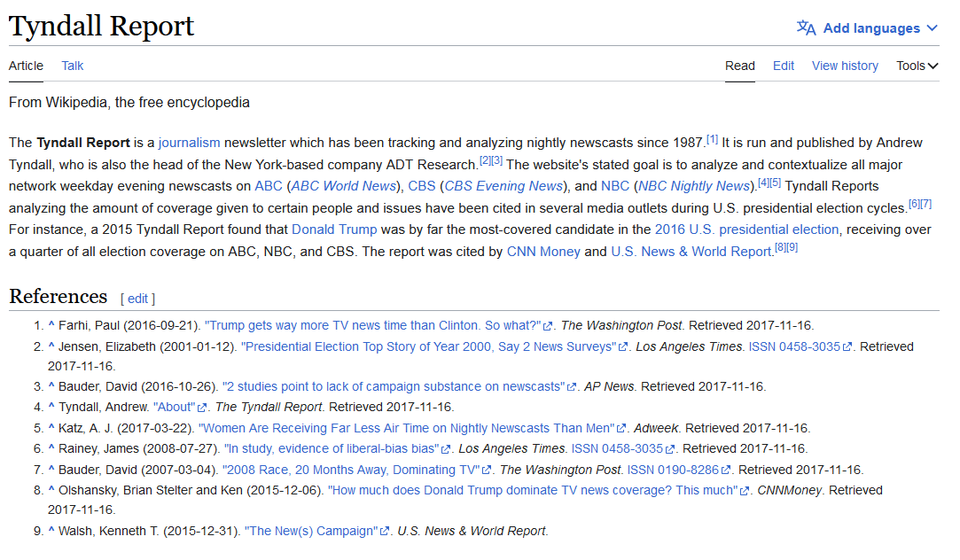The width and height of the screenshot is (960, 560).
Task: Open the U.S. News & World Report link
Action: [691, 252]
